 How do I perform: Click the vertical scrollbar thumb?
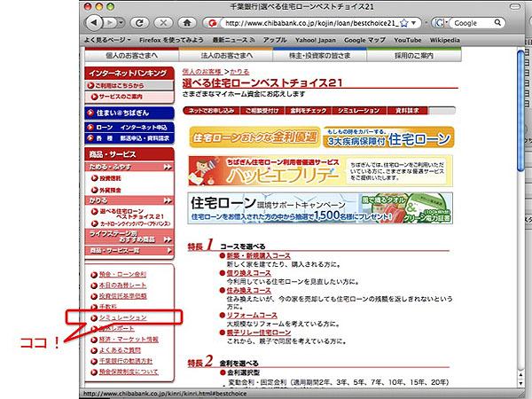[520, 111]
